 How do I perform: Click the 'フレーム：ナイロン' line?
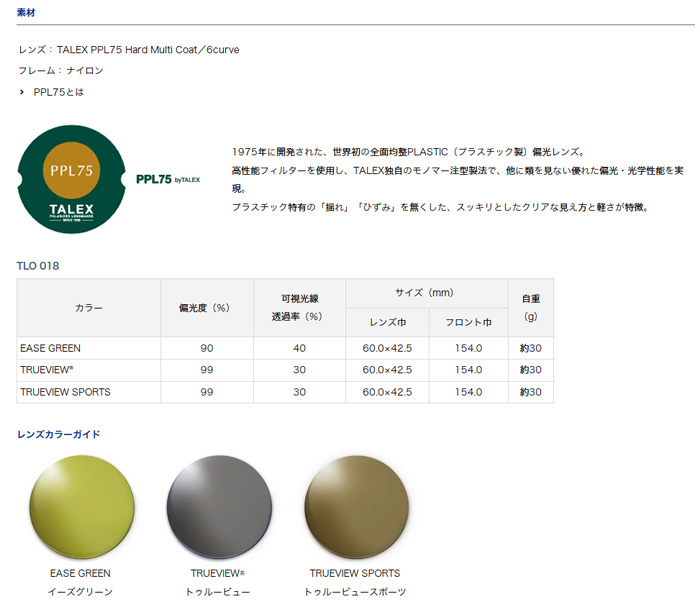point(61,71)
